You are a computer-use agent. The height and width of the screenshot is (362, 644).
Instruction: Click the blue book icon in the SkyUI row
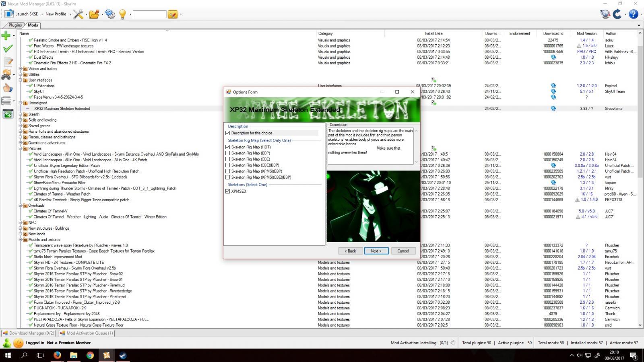[553, 91]
